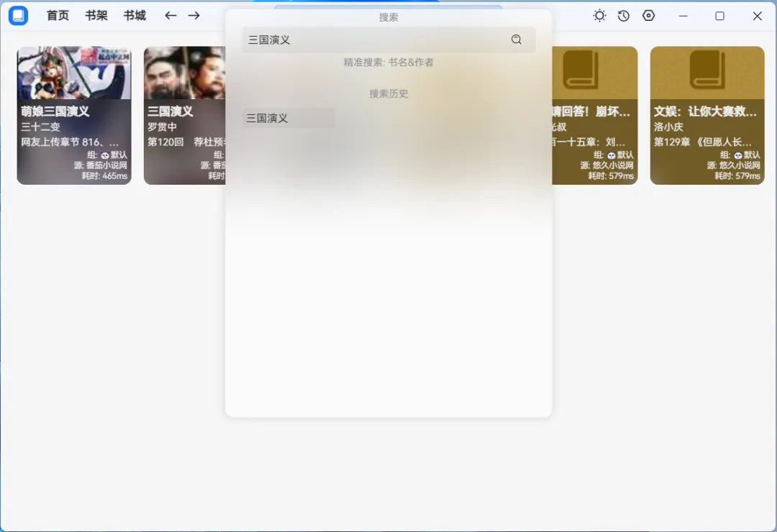Click chapter text 网友上传章节 816

pyautogui.click(x=69, y=142)
